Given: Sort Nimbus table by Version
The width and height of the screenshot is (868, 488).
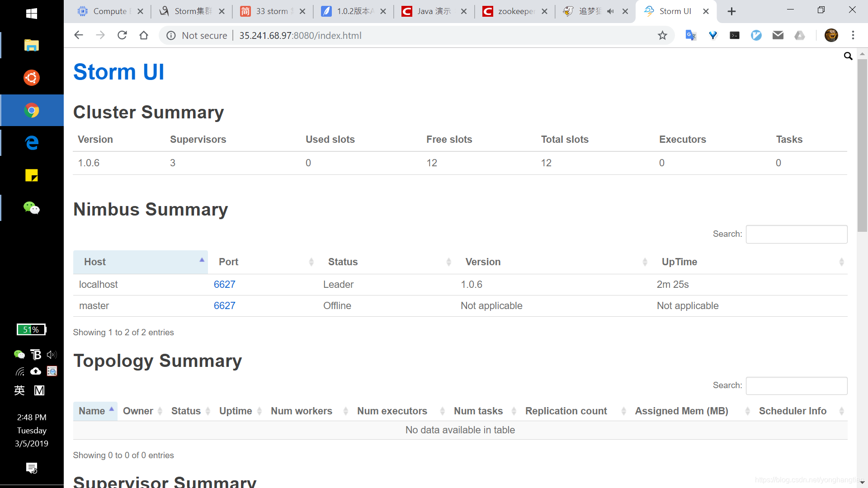Looking at the screenshot, I should click(x=553, y=262).
